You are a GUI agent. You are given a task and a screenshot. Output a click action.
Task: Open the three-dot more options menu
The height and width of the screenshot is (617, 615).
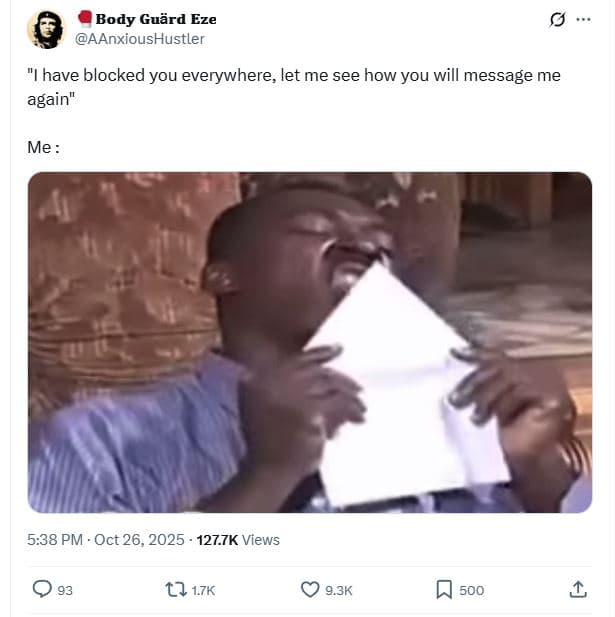coord(583,19)
